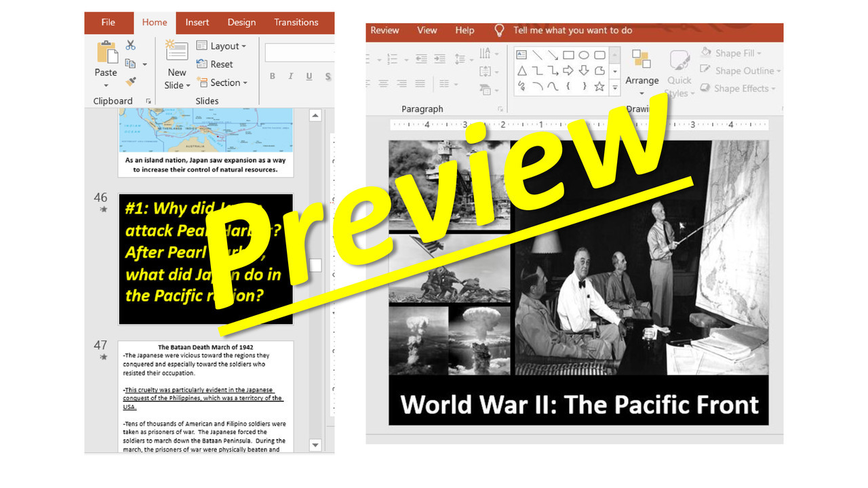The image size is (868, 488).
Task: Toggle bold formatting
Action: click(x=272, y=76)
